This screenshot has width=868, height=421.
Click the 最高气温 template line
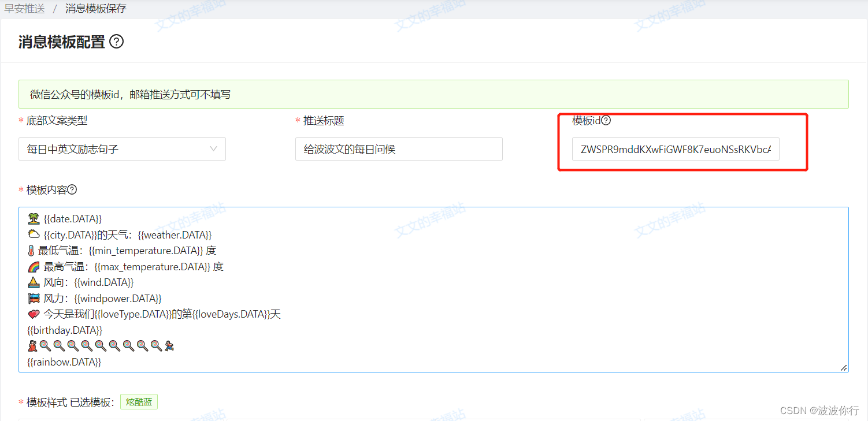point(125,267)
